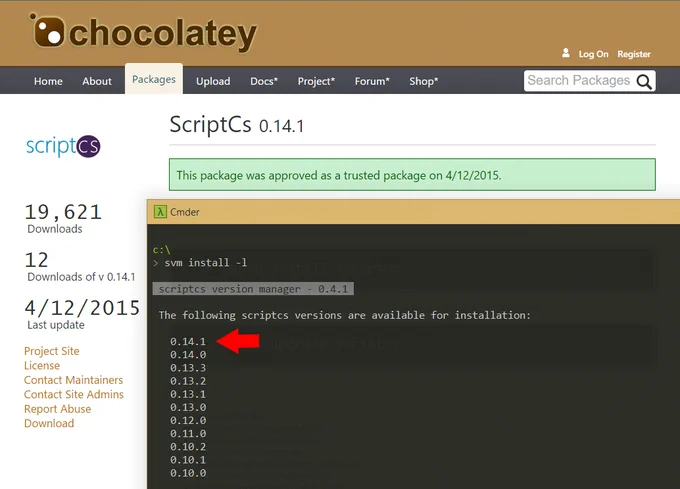Open the Project* menu item
Viewport: 680px width, 489px height.
[x=316, y=81]
